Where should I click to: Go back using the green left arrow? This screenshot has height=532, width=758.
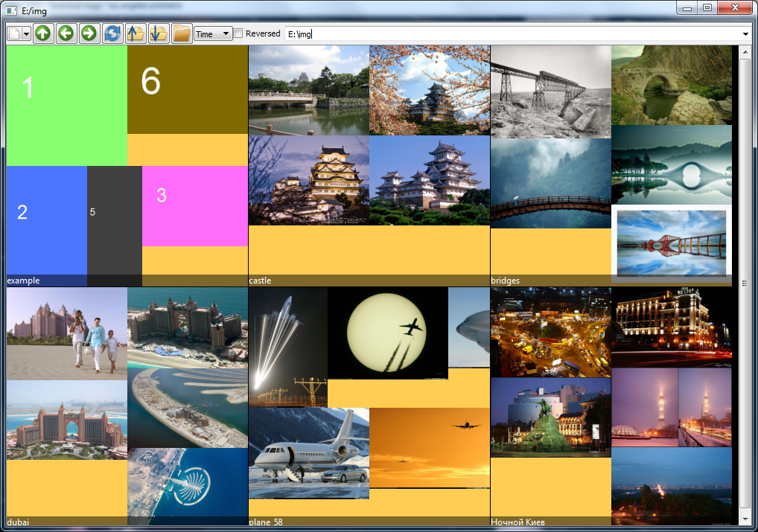click(x=66, y=33)
